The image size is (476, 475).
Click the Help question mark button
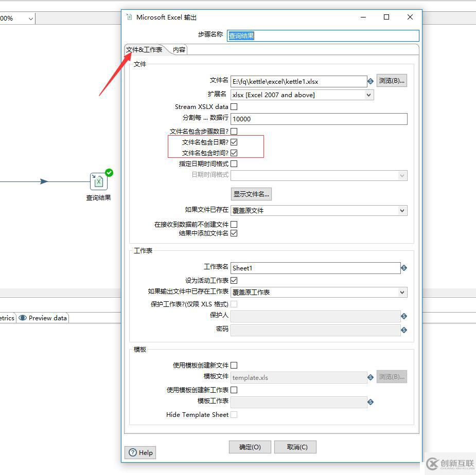pyautogui.click(x=140, y=452)
